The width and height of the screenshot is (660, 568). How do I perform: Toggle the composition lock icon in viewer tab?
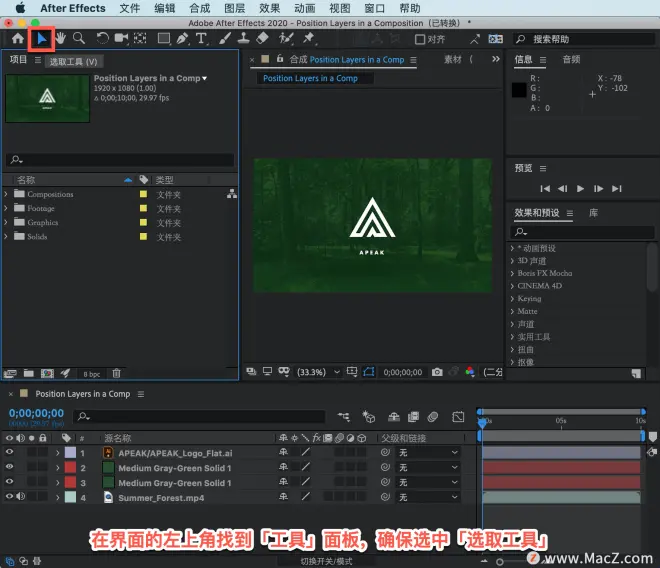coord(279,59)
